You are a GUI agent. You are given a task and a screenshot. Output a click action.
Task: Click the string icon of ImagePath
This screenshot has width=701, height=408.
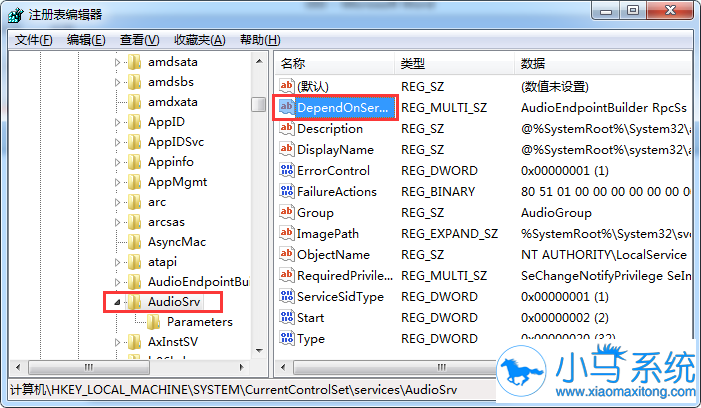point(287,233)
